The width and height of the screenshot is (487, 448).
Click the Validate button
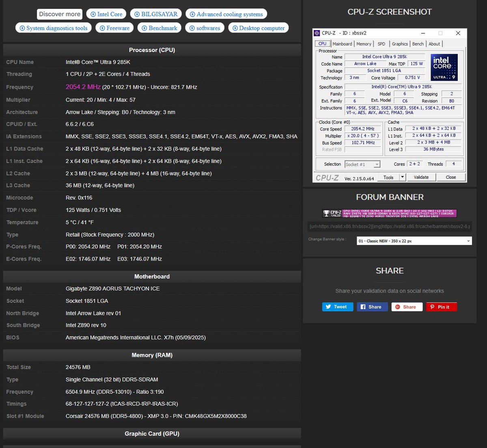[421, 177]
